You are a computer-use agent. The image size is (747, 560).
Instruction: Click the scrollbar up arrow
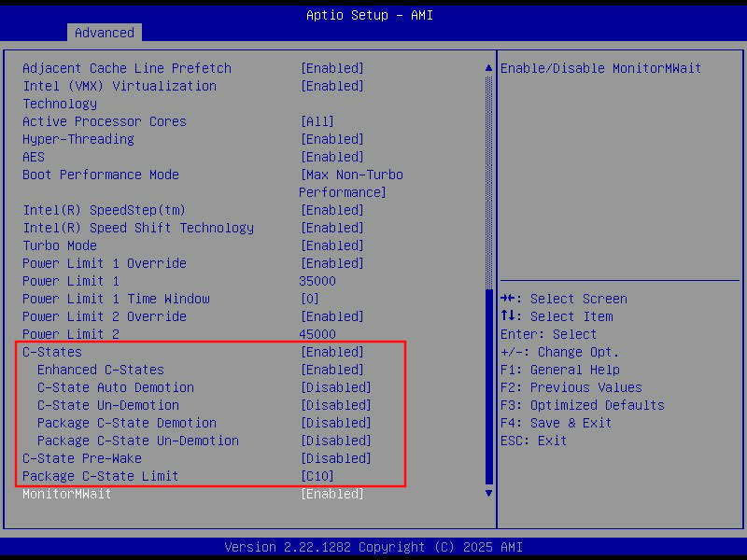487,68
